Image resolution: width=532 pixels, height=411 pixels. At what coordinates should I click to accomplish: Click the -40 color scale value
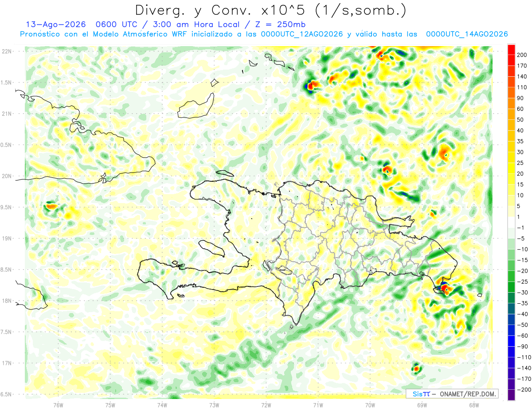click(x=523, y=314)
